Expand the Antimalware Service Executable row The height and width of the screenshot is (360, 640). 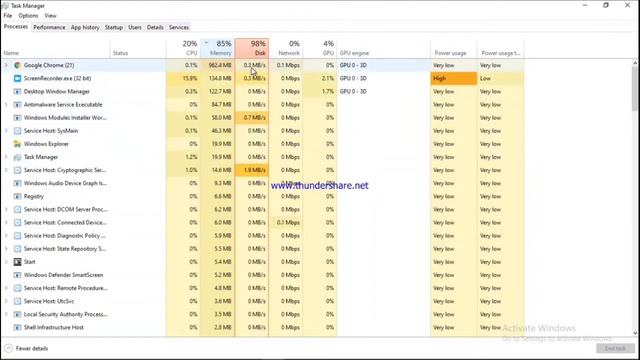coord(6,104)
